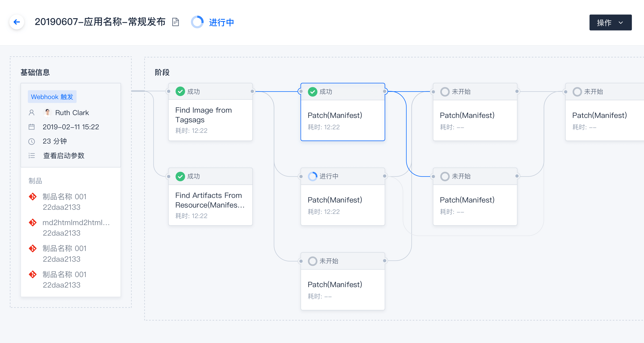Click the document icon beside the title

point(176,22)
